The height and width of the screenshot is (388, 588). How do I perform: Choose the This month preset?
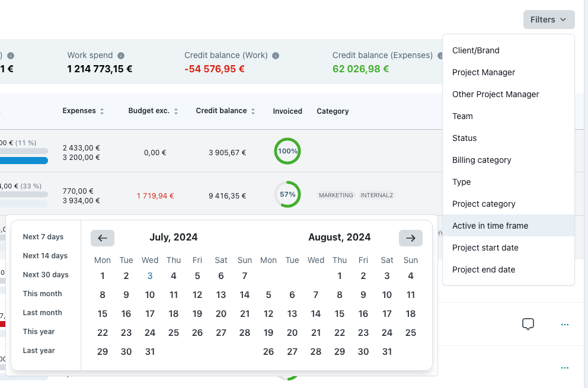click(42, 294)
